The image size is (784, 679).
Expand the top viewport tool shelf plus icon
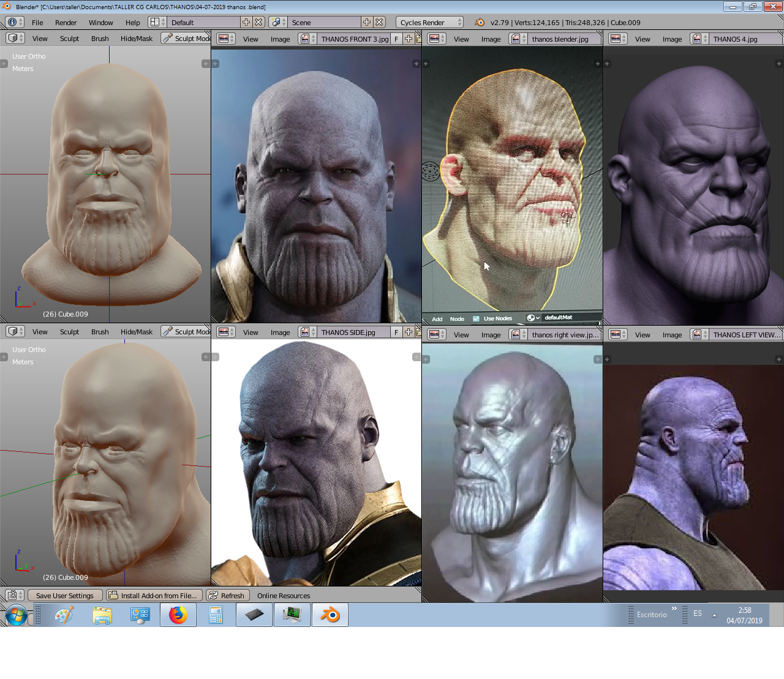click(4, 64)
